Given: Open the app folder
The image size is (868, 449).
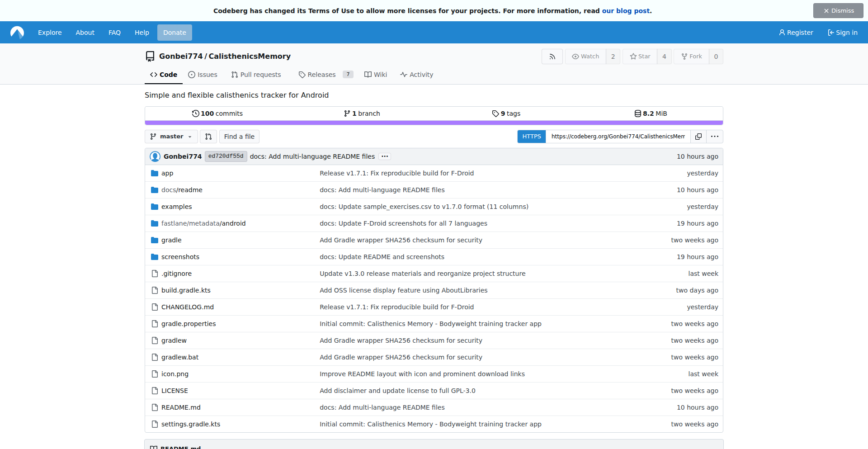Looking at the screenshot, I should point(167,173).
